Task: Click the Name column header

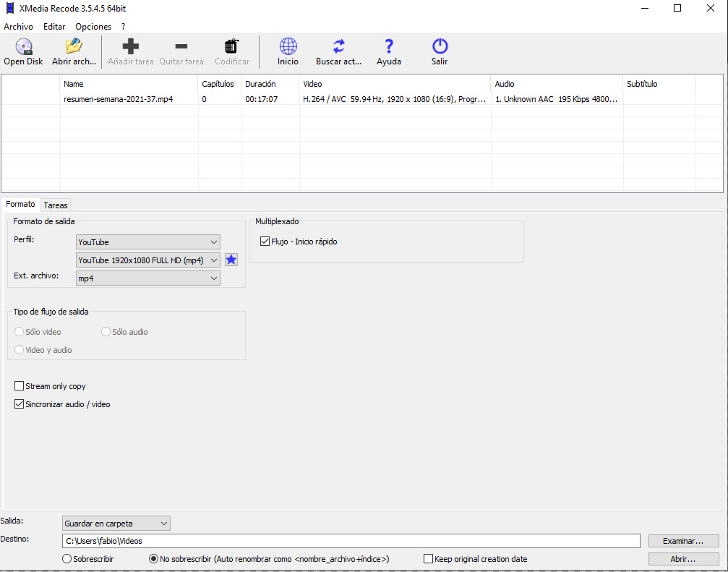Action: tap(129, 84)
